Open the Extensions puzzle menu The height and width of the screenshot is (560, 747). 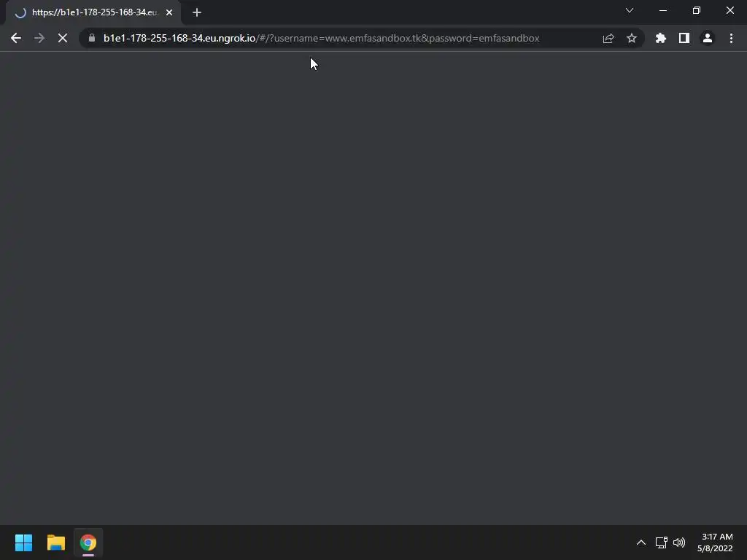tap(661, 38)
